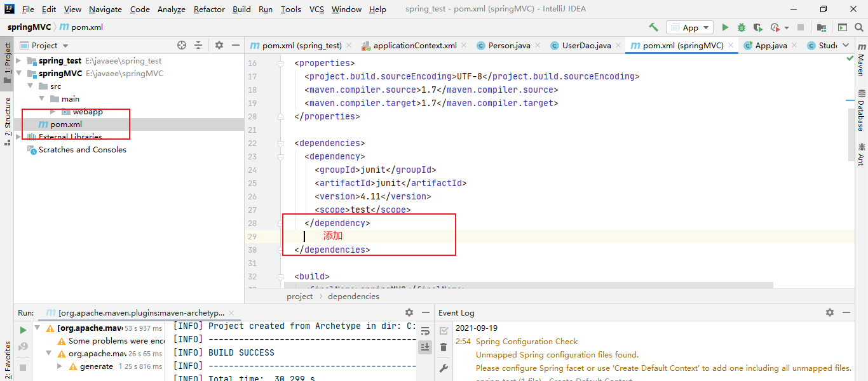Click the editor vertical scrollbar

pos(850,135)
